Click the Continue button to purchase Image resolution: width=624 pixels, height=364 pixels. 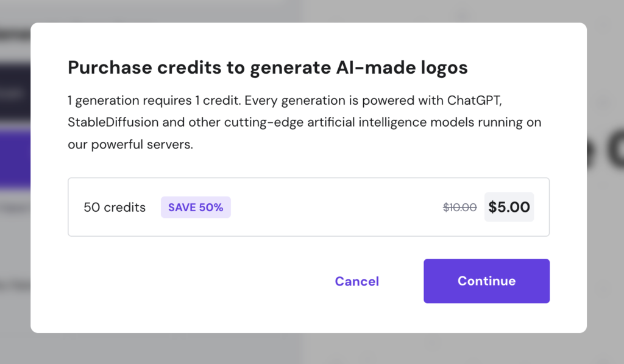[486, 281]
